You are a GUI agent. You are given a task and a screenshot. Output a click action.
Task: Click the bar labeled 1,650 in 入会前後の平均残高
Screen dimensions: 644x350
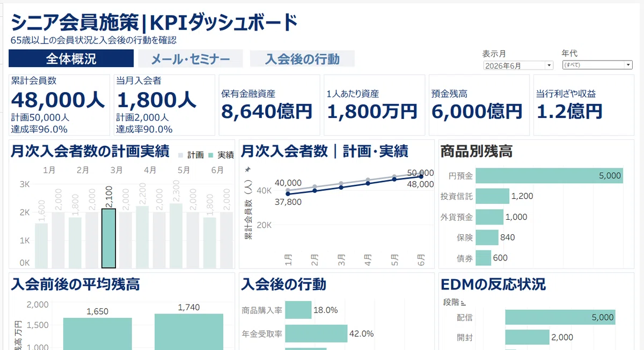tap(98, 333)
